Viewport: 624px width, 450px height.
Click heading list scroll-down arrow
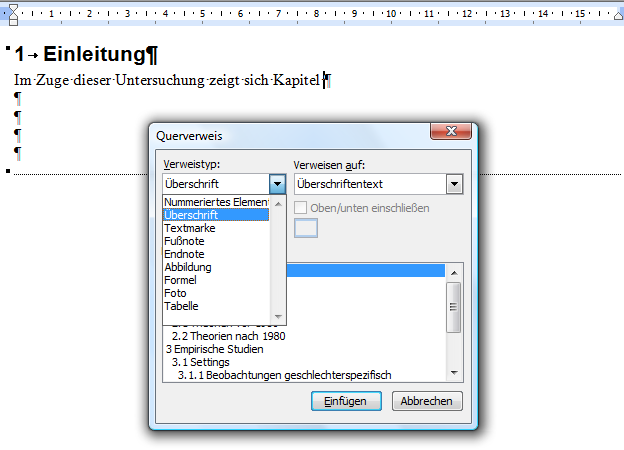454,373
